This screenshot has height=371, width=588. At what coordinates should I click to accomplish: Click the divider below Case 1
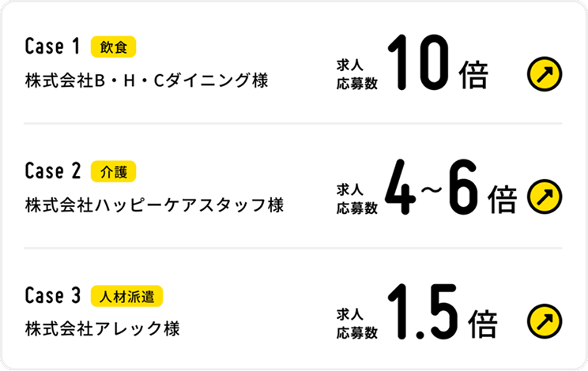point(292,124)
